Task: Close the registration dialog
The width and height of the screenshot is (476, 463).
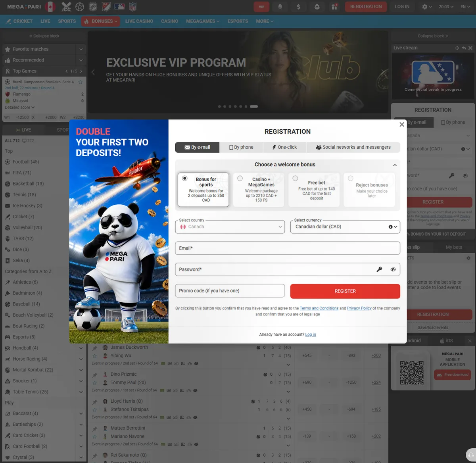Action: pyautogui.click(x=402, y=125)
